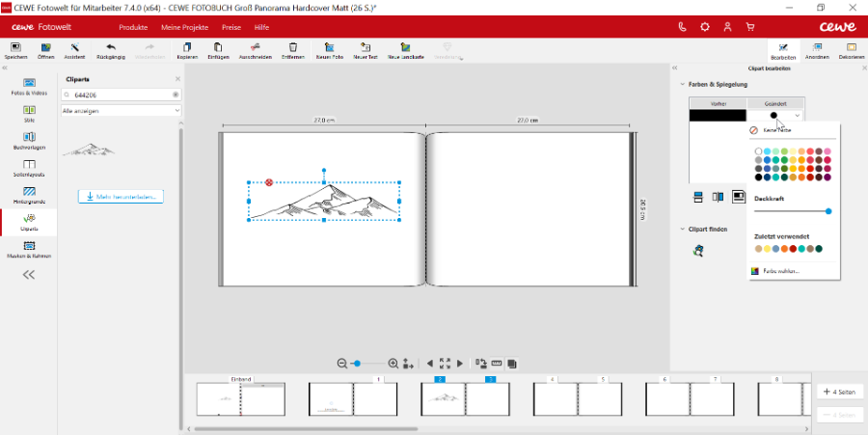
Task: Collapse left sidebar with double chevron at bottom
Action: [x=29, y=275]
